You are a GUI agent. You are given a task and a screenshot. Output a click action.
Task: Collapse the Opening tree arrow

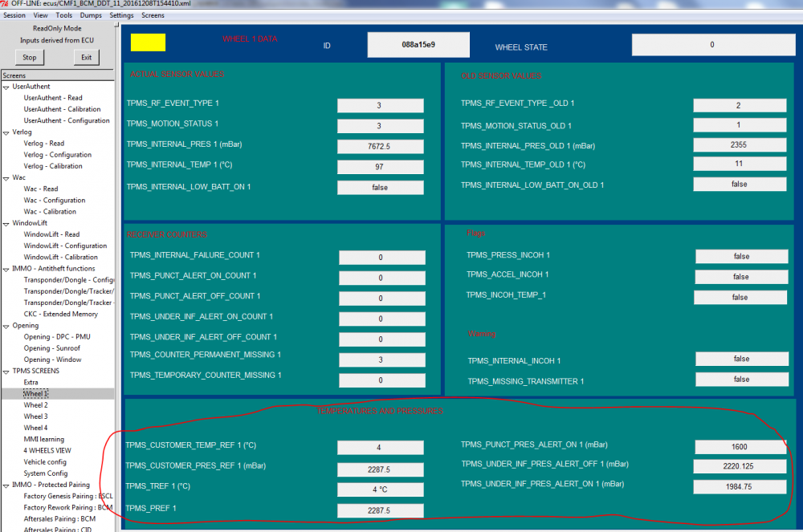point(6,327)
